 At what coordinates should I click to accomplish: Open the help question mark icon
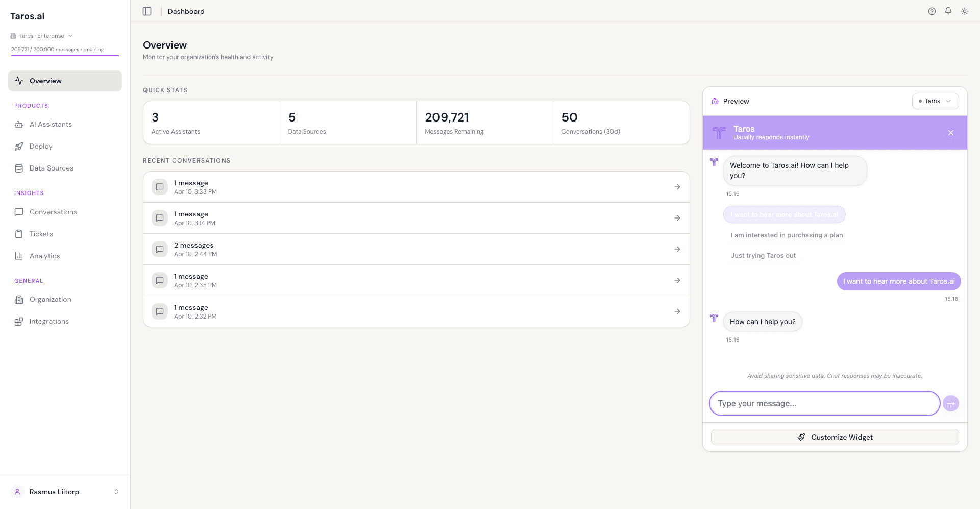click(932, 11)
